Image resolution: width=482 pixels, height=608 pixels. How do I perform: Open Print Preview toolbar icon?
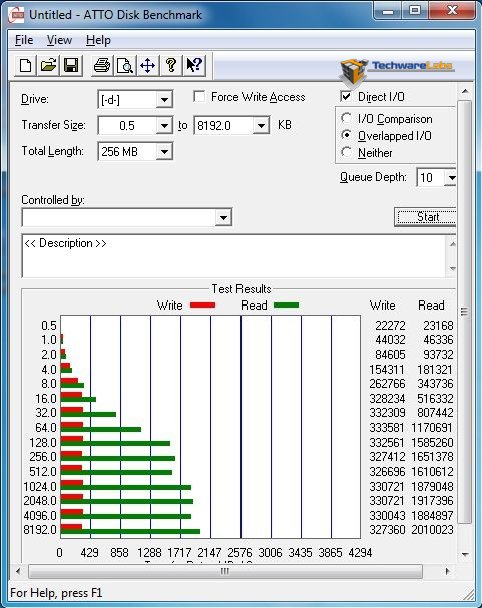click(x=125, y=65)
